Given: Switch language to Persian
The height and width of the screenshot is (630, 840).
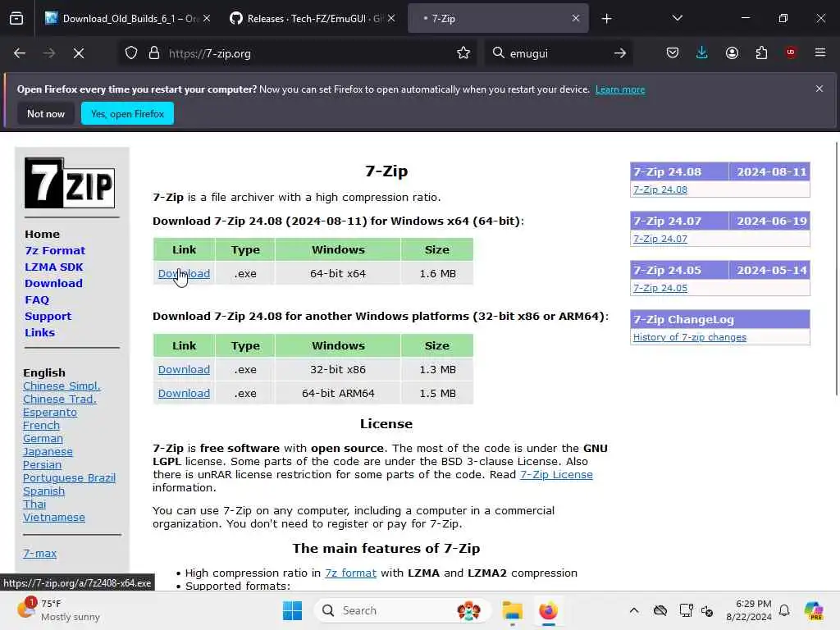Looking at the screenshot, I should 42,465.
